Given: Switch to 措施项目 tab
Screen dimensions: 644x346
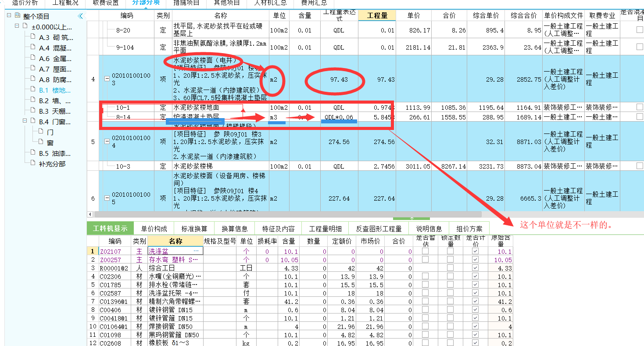Looking at the screenshot, I should click(x=186, y=3).
